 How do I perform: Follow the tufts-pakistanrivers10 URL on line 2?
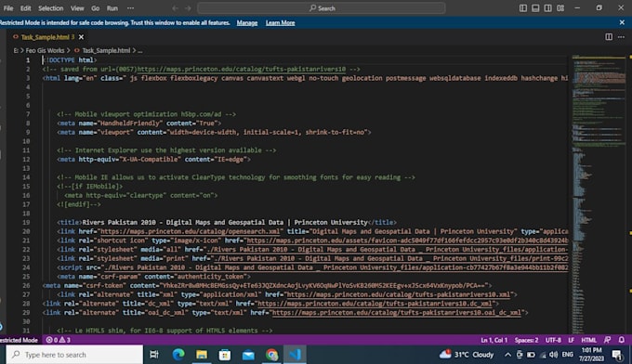[242, 70]
